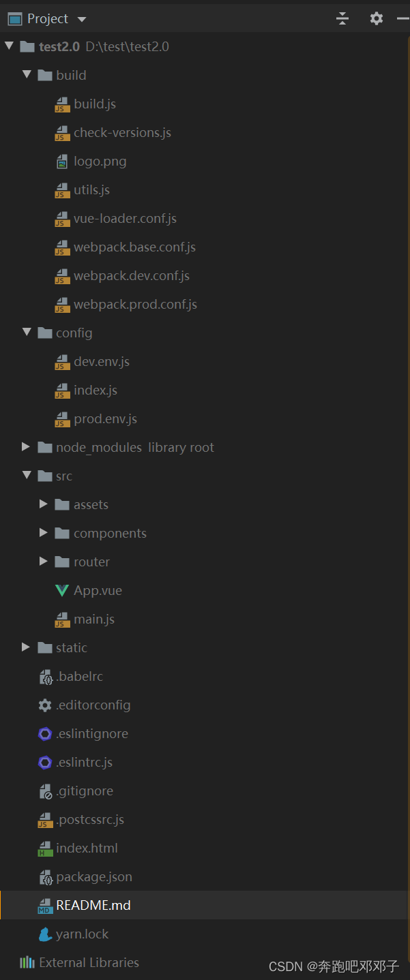This screenshot has width=410, height=980.
Task: Expand the components folder arrow
Action: coord(44,533)
